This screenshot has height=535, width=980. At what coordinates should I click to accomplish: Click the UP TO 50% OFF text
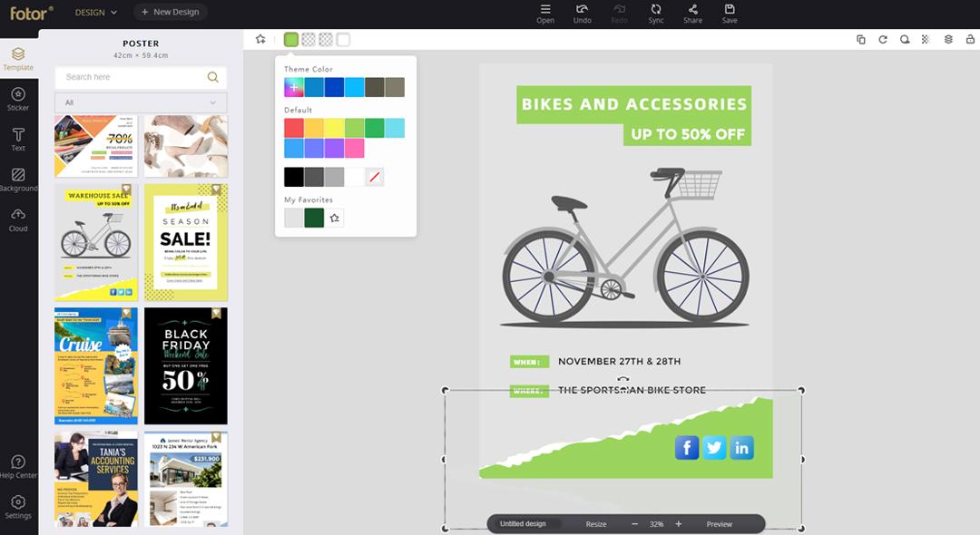click(688, 134)
